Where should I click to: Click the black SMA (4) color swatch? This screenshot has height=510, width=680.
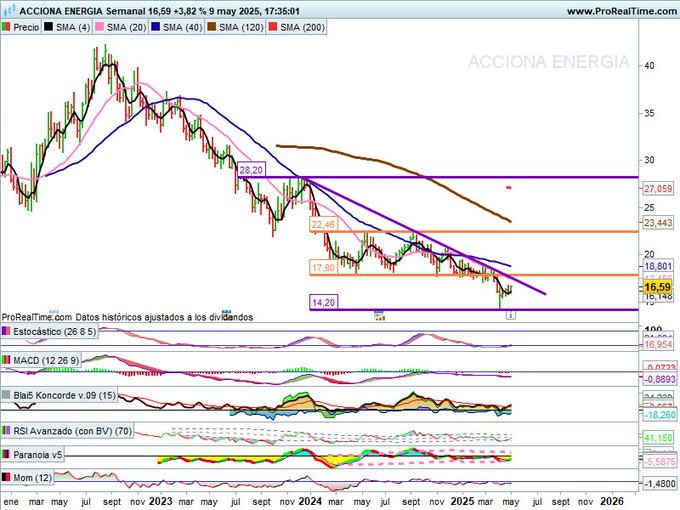coord(49,27)
